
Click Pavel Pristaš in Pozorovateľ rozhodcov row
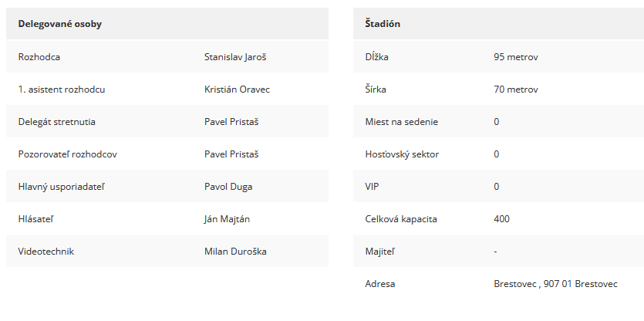231,154
